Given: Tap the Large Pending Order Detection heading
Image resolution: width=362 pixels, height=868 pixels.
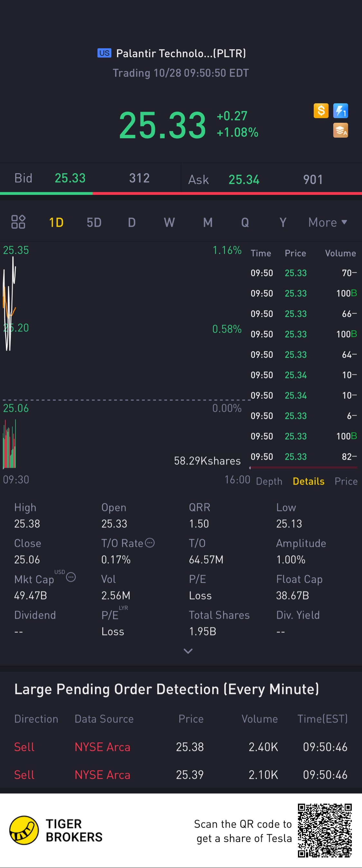Looking at the screenshot, I should pos(166,690).
